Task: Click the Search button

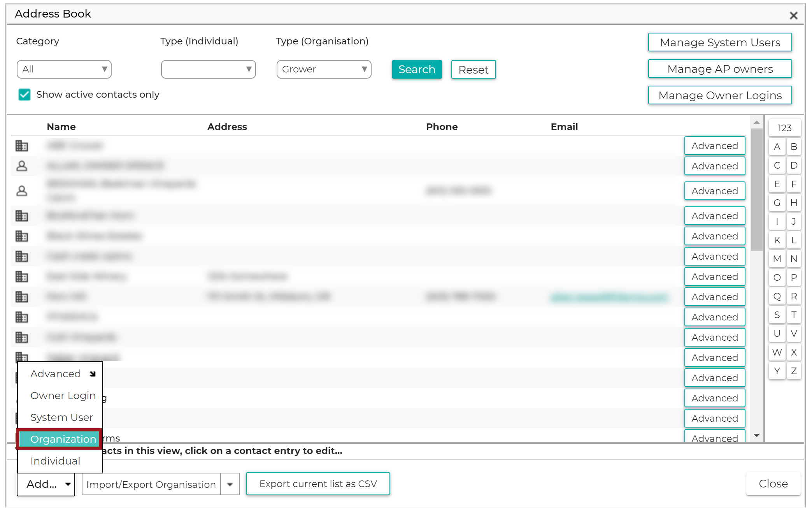Action: (x=417, y=69)
